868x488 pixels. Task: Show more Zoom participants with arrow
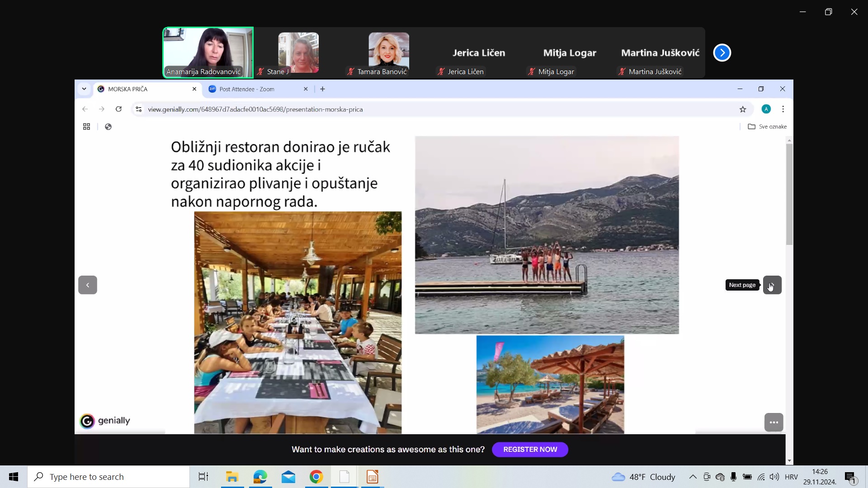[722, 53]
